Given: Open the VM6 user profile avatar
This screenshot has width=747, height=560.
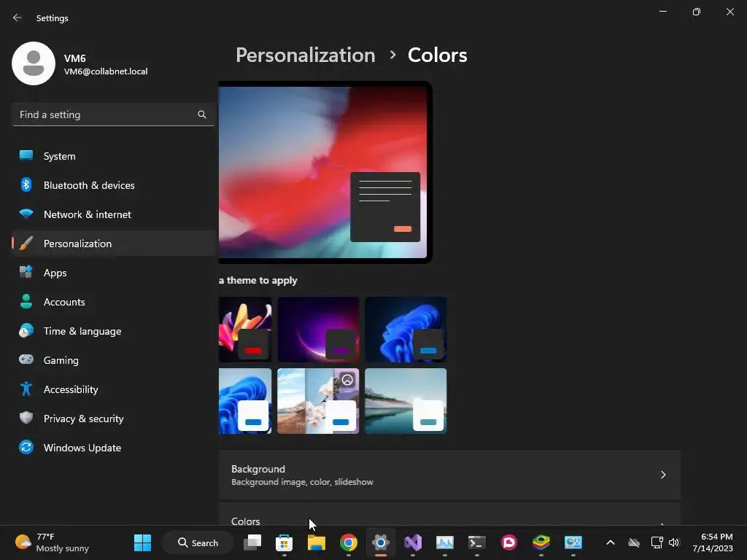Looking at the screenshot, I should (x=34, y=63).
